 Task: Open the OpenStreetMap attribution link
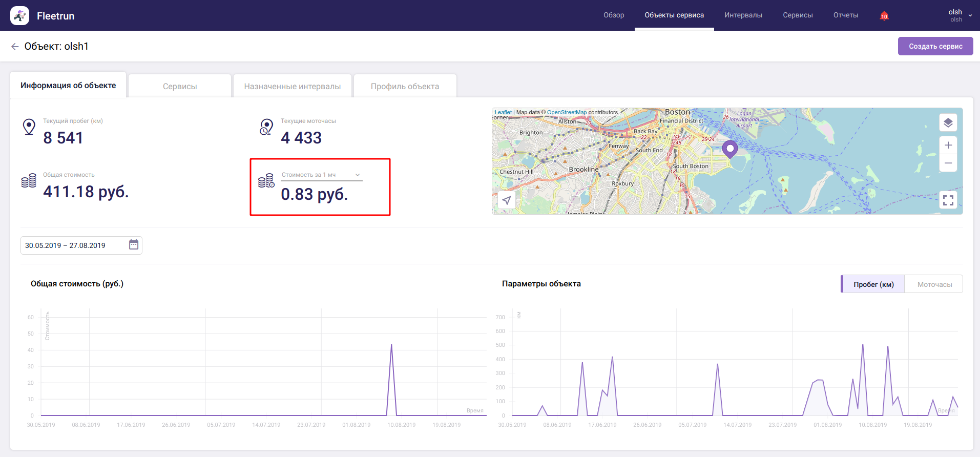pyautogui.click(x=567, y=112)
